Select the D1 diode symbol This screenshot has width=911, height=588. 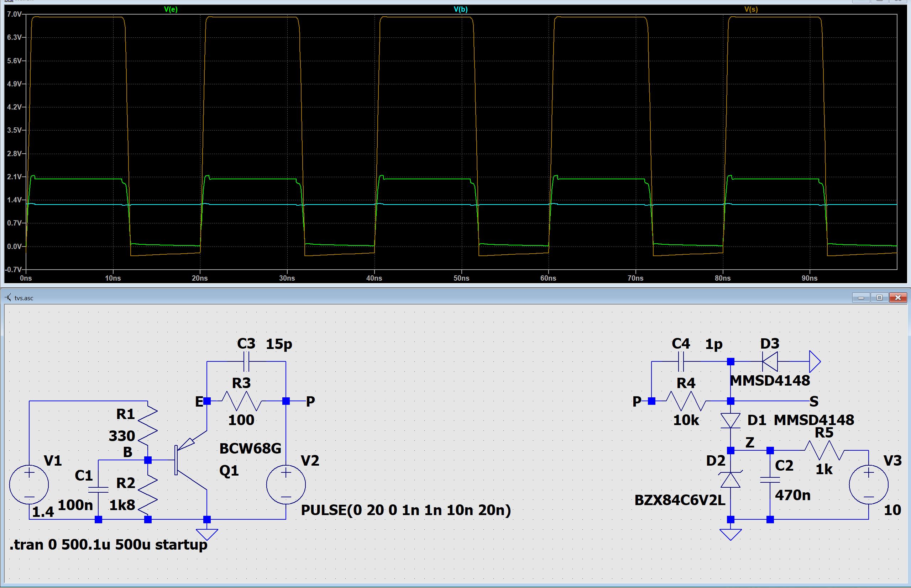pyautogui.click(x=730, y=421)
